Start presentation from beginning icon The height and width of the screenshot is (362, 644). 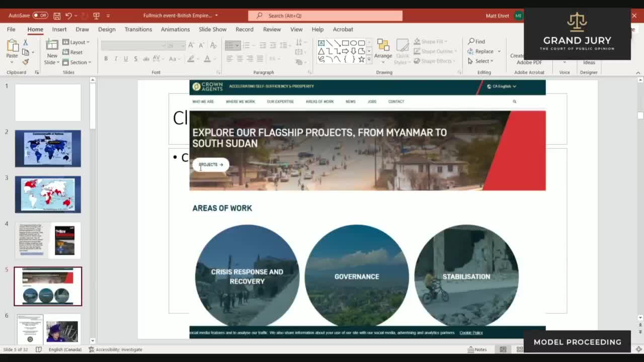pyautogui.click(x=96, y=16)
